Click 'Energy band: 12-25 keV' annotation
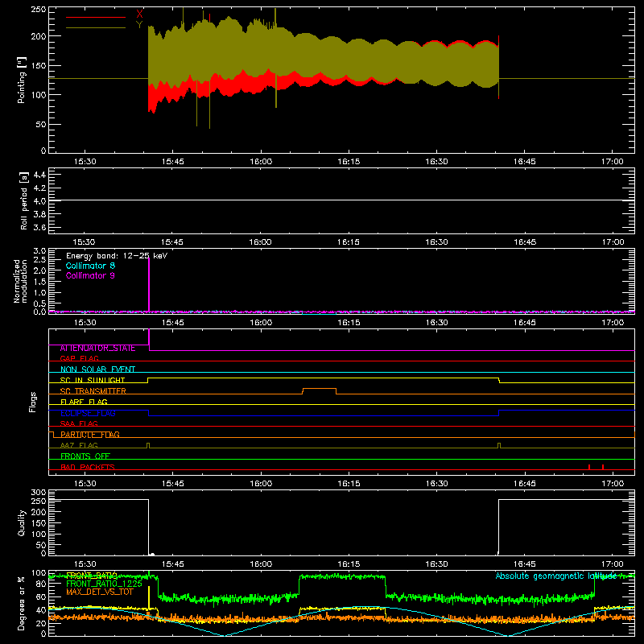 [117, 256]
